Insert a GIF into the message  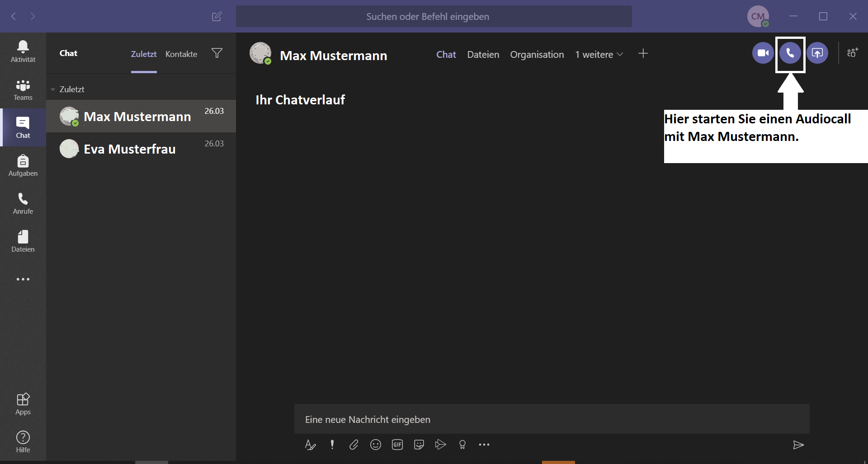pos(397,445)
